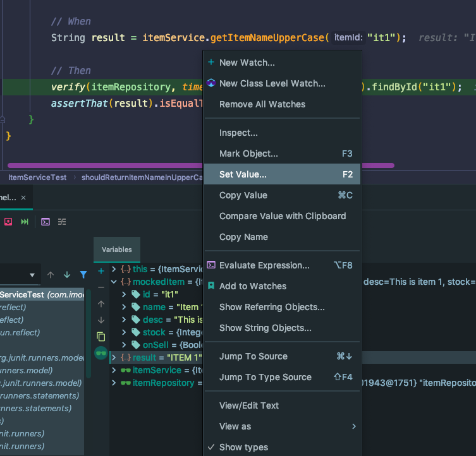Click the Run to Cursor icon
This screenshot has height=456, width=476.
(x=25, y=222)
